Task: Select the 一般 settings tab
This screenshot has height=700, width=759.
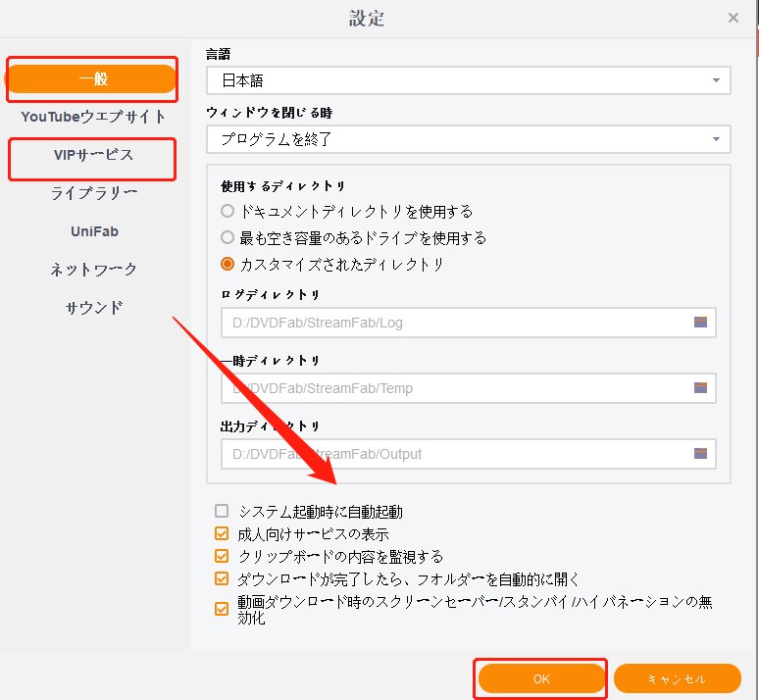Action: 92,78
